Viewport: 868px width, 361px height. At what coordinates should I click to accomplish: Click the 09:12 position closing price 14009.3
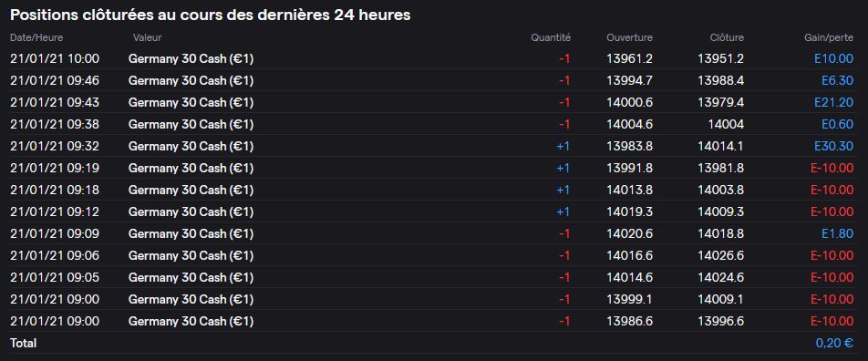tap(720, 211)
